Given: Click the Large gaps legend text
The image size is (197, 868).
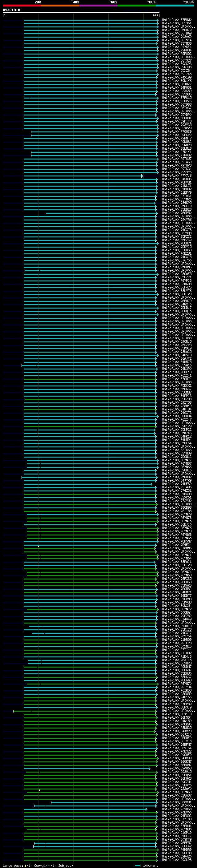Looking at the screenshot, I should point(38,866).
